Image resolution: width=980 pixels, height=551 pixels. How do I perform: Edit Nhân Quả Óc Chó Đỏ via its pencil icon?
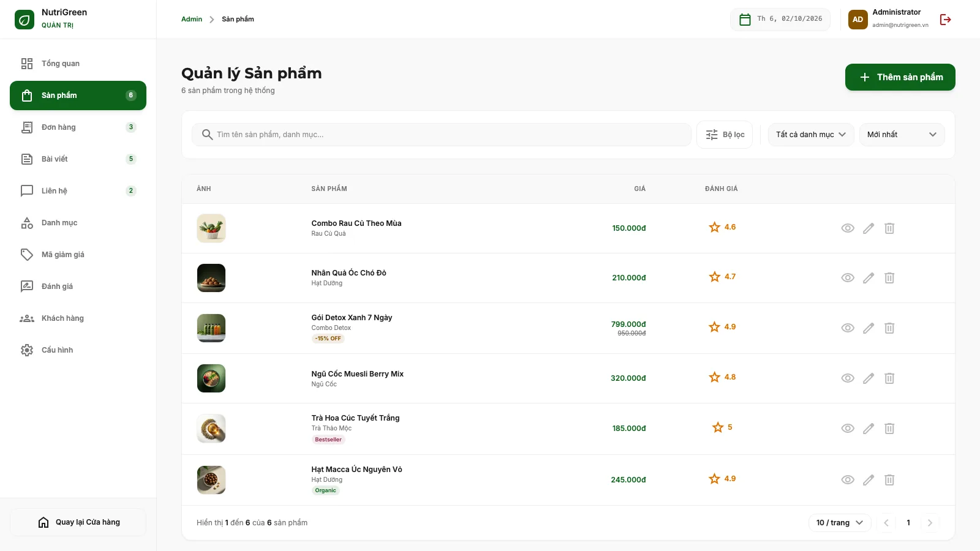coord(869,278)
